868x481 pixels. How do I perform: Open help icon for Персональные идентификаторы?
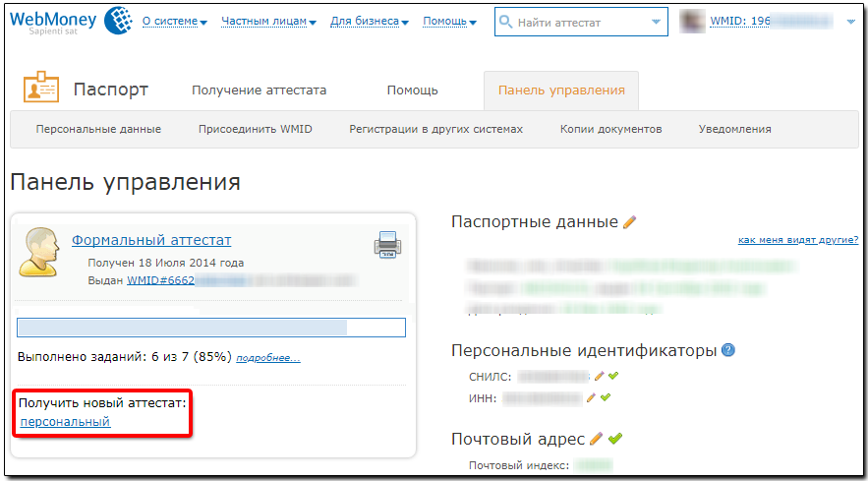[x=729, y=350]
